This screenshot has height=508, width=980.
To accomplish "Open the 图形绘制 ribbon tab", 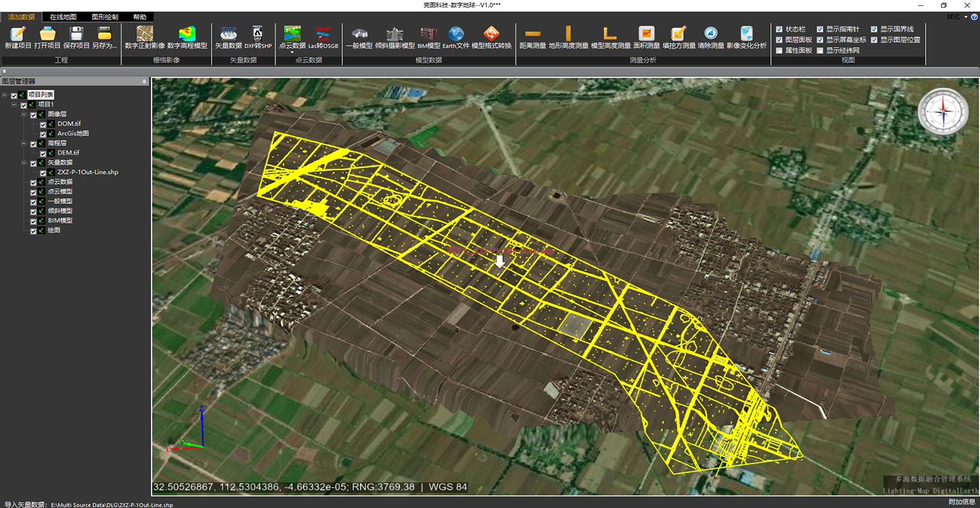I will [x=105, y=17].
